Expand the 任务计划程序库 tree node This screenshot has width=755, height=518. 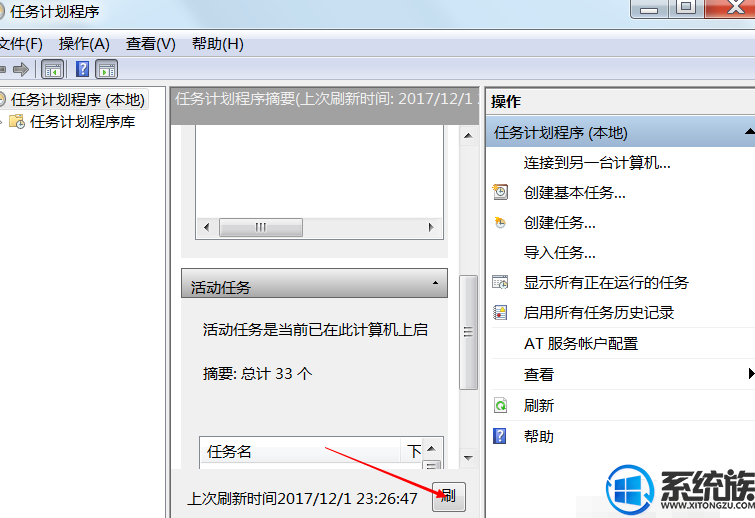click(x=1, y=122)
